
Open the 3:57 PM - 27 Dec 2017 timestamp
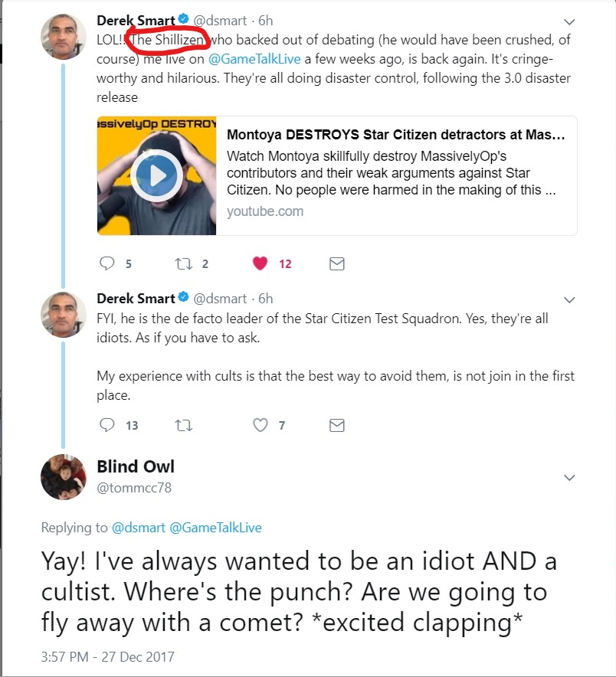coord(108,656)
